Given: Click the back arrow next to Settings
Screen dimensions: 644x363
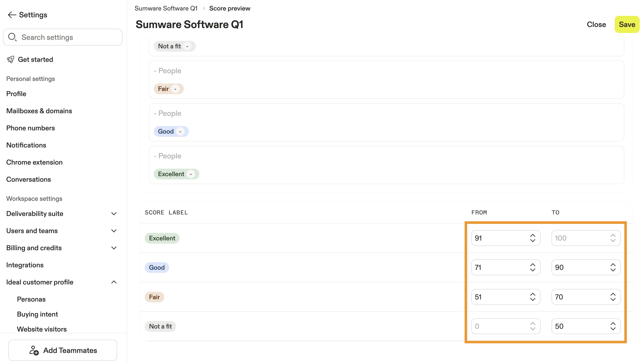Looking at the screenshot, I should [x=12, y=15].
